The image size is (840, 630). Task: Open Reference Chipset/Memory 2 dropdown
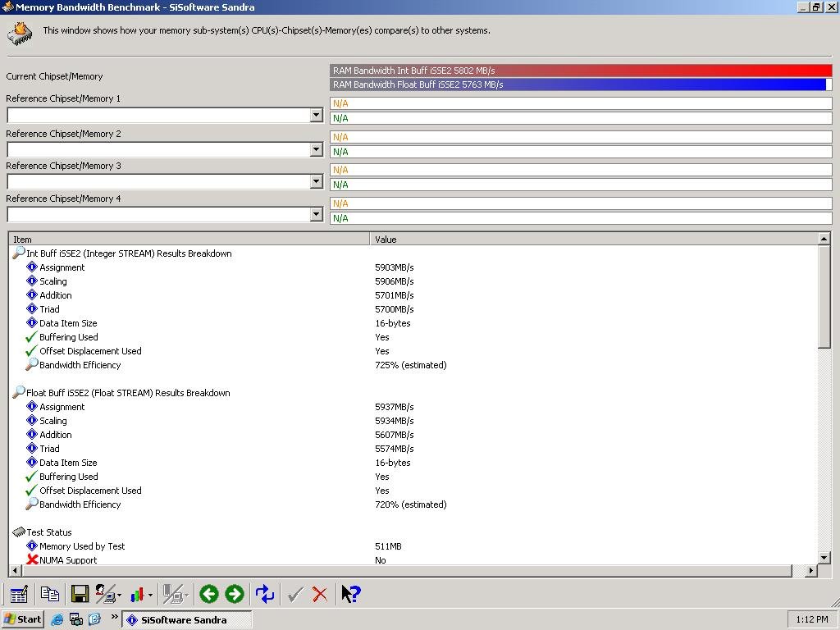point(316,149)
